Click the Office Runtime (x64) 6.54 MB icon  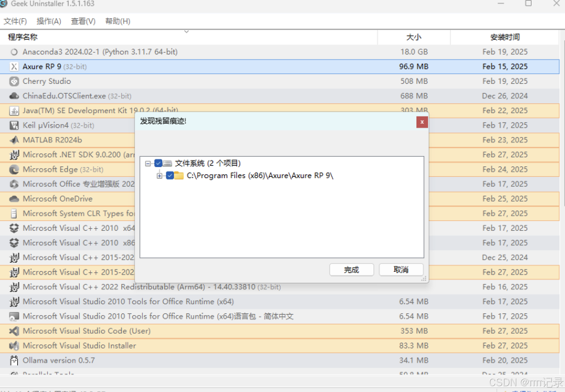tap(14, 302)
